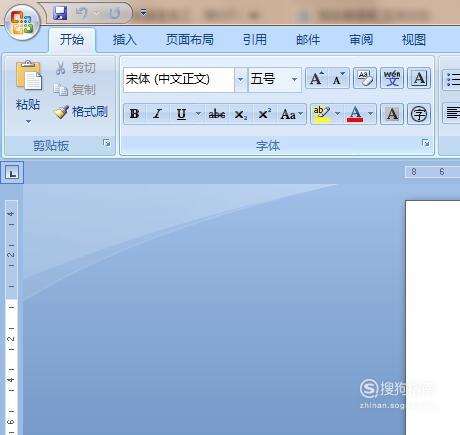Toggle bold formatting

[135, 114]
